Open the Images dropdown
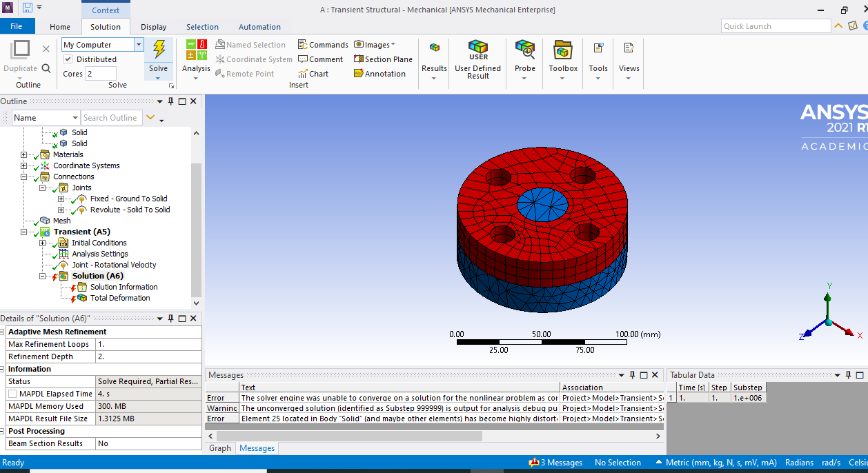868x473 pixels. pos(375,45)
